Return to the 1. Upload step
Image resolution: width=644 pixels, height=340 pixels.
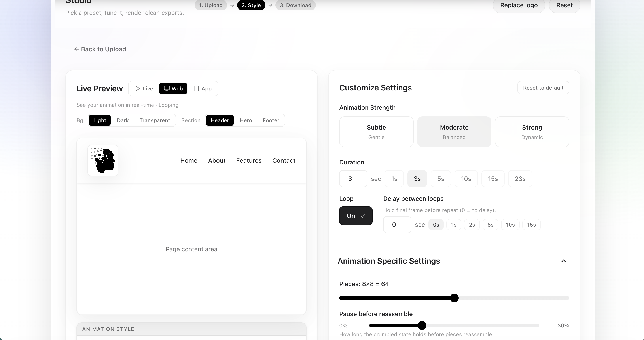pos(210,5)
